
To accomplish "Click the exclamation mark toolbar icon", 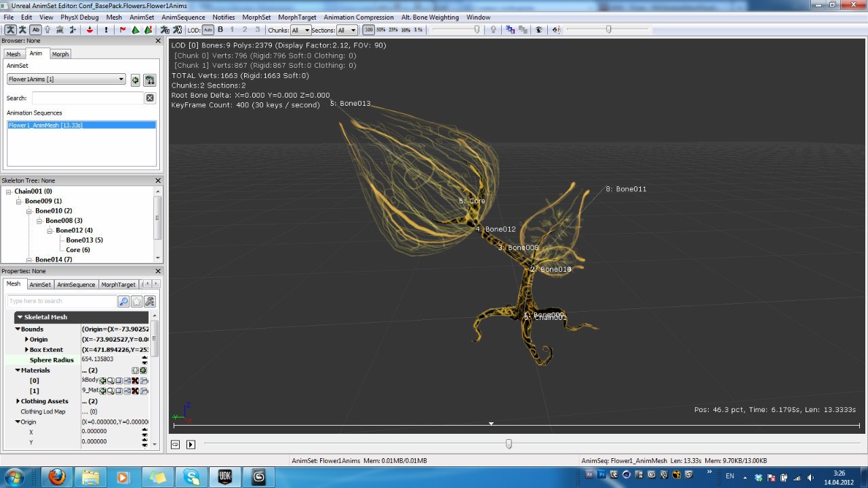I will (106, 30).
